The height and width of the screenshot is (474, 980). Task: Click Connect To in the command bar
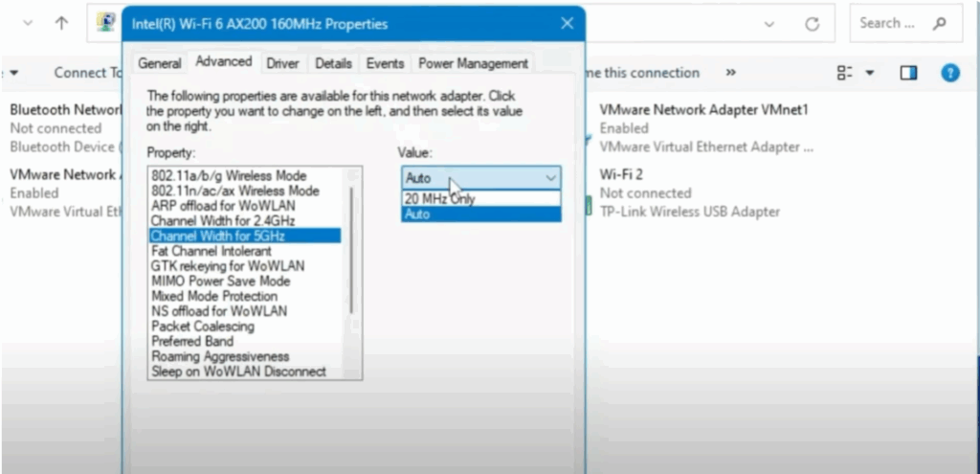coord(87,73)
